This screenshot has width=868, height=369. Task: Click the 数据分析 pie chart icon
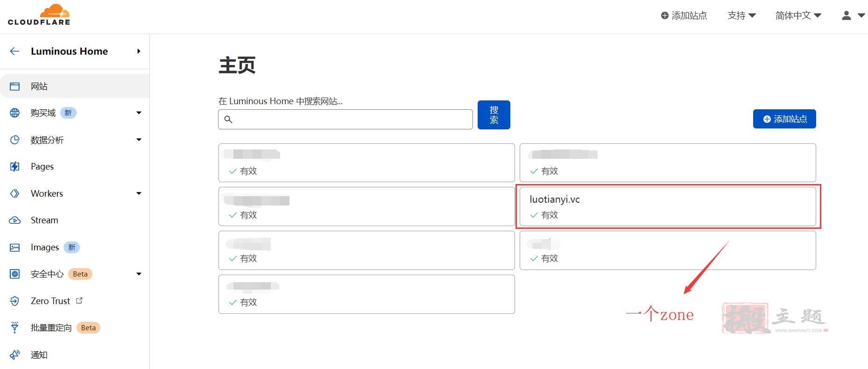coord(15,140)
